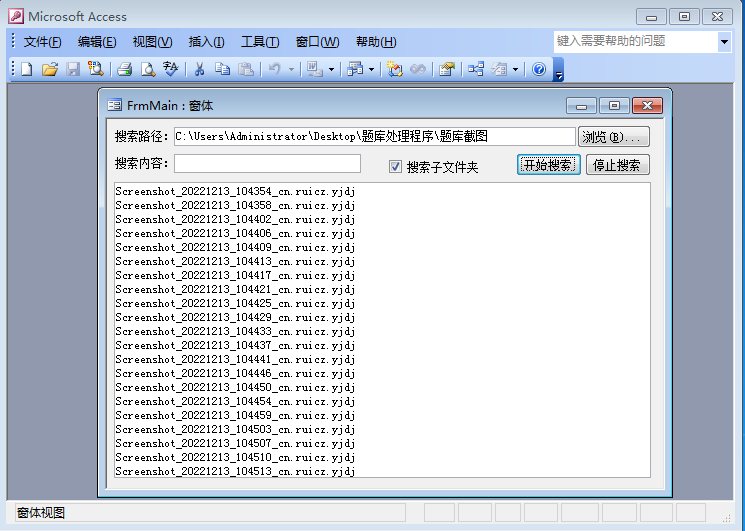Expand the New Object dropdown arrow
Viewport: 745px width, 531px height.
point(516,69)
